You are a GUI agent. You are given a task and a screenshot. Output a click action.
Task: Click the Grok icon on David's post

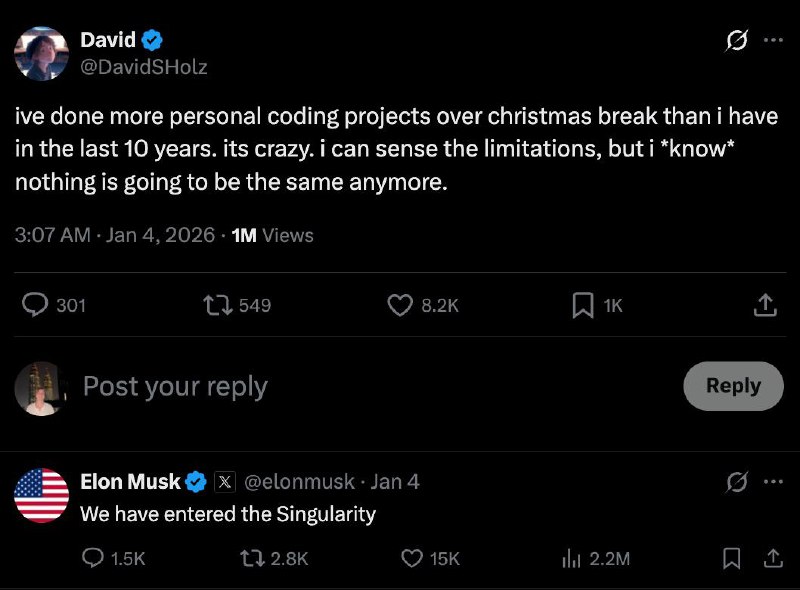(x=737, y=40)
